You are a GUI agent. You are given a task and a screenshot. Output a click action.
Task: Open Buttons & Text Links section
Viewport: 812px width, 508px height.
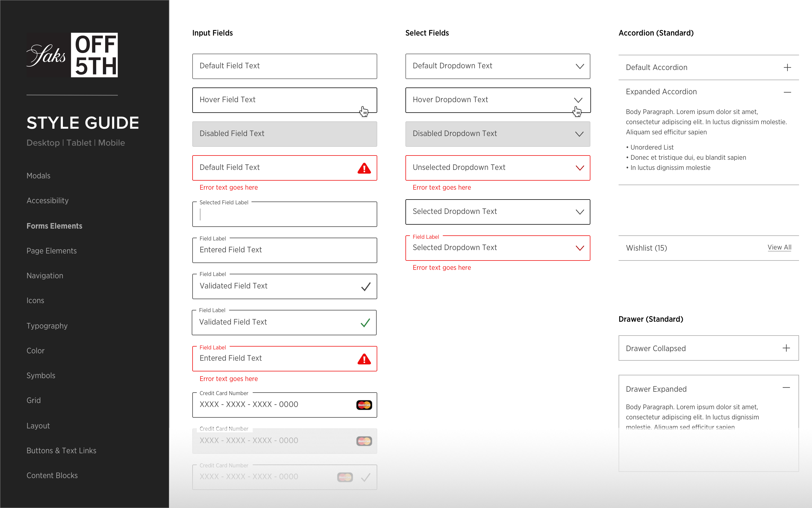(61, 450)
